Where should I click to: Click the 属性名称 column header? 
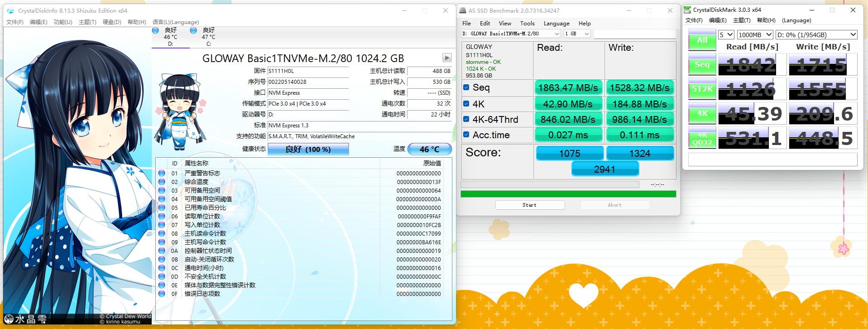(x=197, y=163)
